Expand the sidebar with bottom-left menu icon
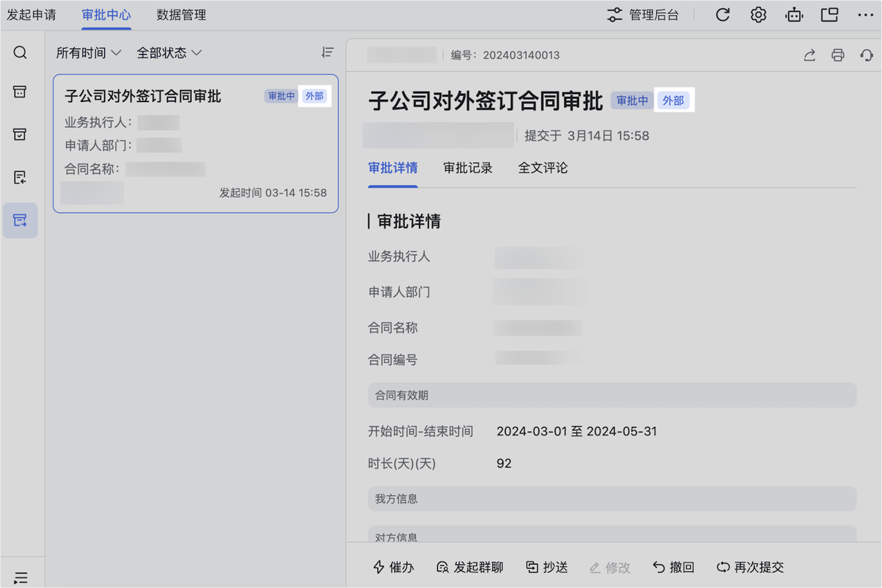 coord(20,577)
